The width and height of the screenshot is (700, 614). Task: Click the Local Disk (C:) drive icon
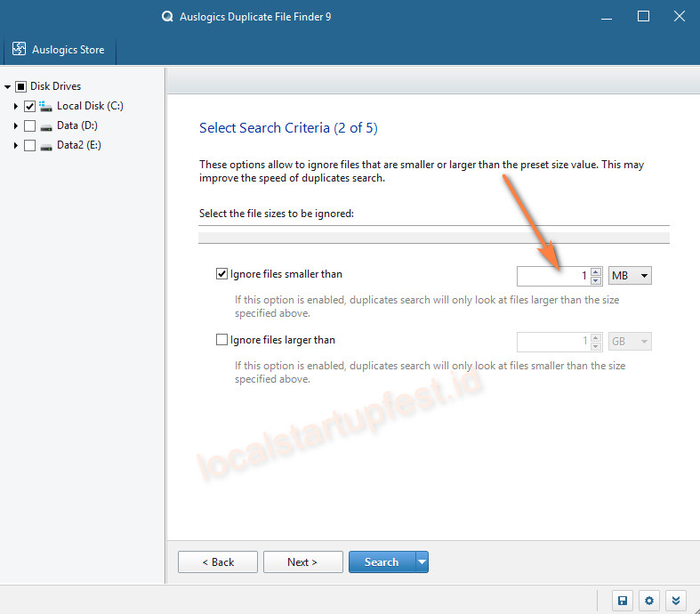tap(45, 106)
